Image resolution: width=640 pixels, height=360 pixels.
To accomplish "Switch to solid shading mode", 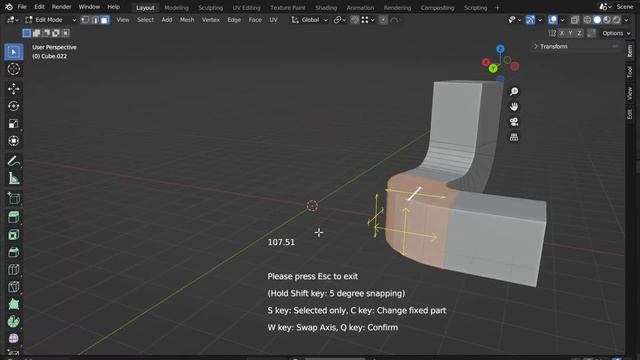I will pyautogui.click(x=597, y=20).
